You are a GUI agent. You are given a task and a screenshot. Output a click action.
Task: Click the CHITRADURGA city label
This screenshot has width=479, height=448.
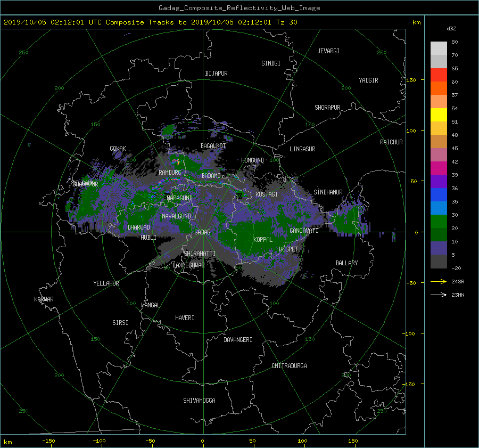pyautogui.click(x=289, y=366)
